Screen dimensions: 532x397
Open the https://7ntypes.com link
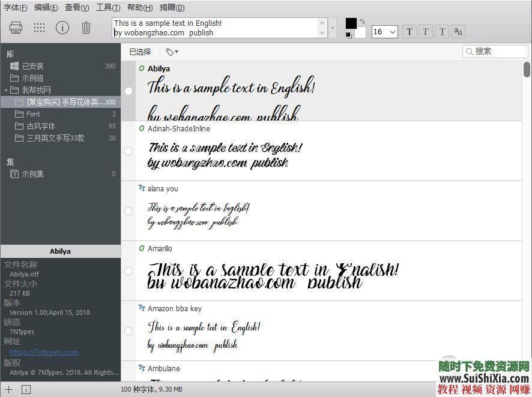(44, 351)
